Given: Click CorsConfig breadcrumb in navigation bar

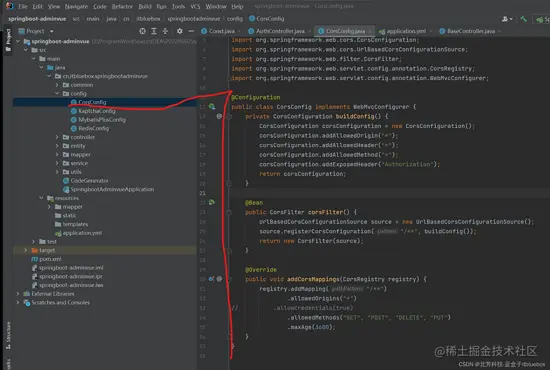Looking at the screenshot, I should tap(267, 19).
